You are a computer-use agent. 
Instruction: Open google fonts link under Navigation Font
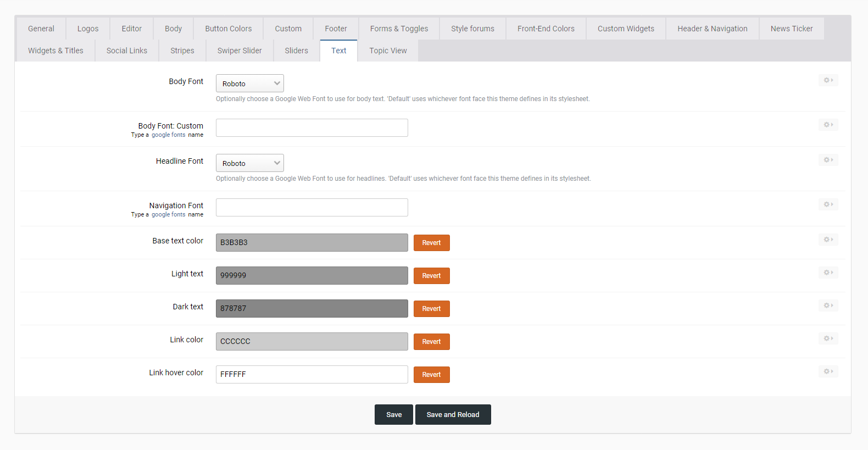(x=168, y=215)
